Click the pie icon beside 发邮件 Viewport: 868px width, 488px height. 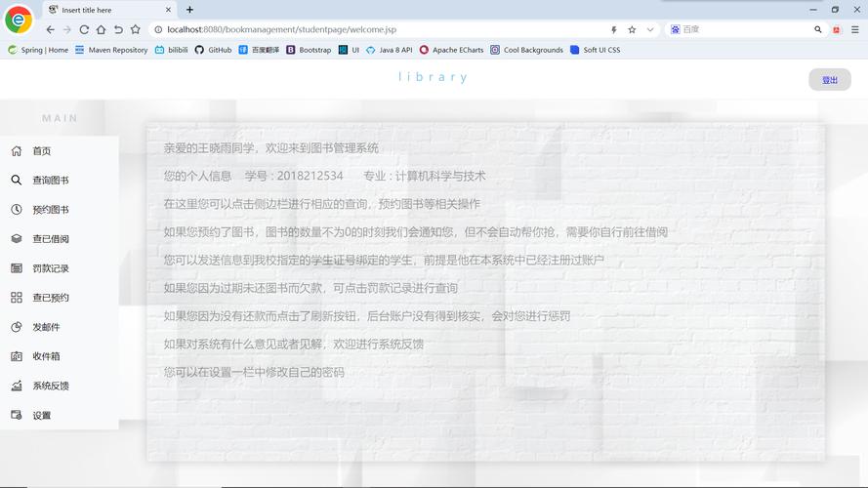17,327
